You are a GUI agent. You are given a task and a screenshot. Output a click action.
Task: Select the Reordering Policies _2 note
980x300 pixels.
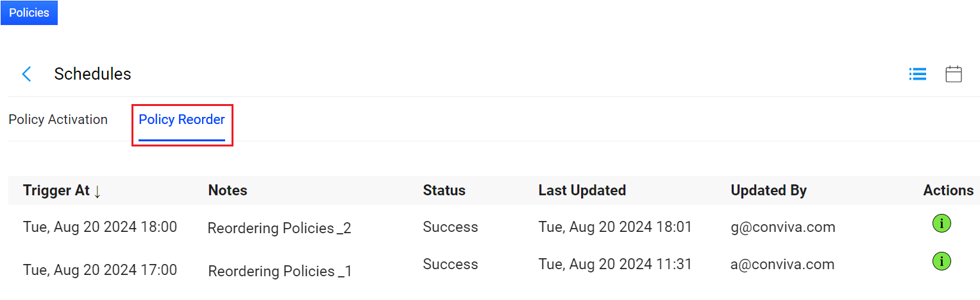click(x=279, y=228)
